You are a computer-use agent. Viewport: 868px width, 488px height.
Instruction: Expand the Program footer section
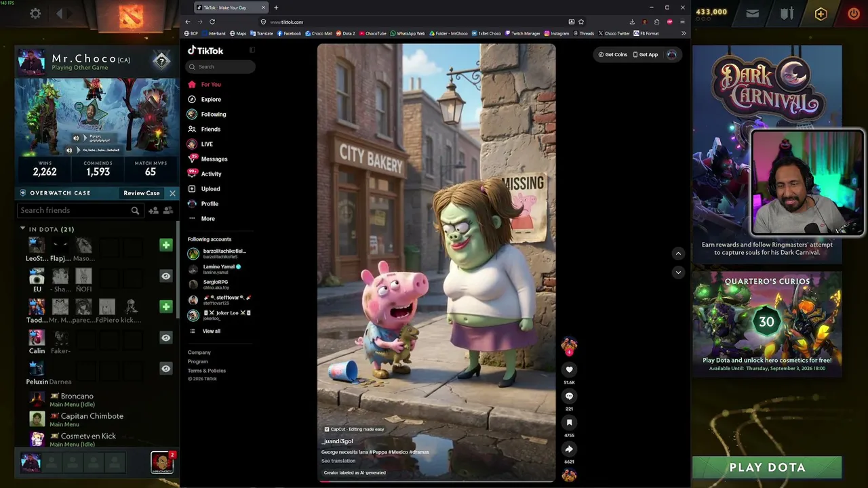click(198, 362)
